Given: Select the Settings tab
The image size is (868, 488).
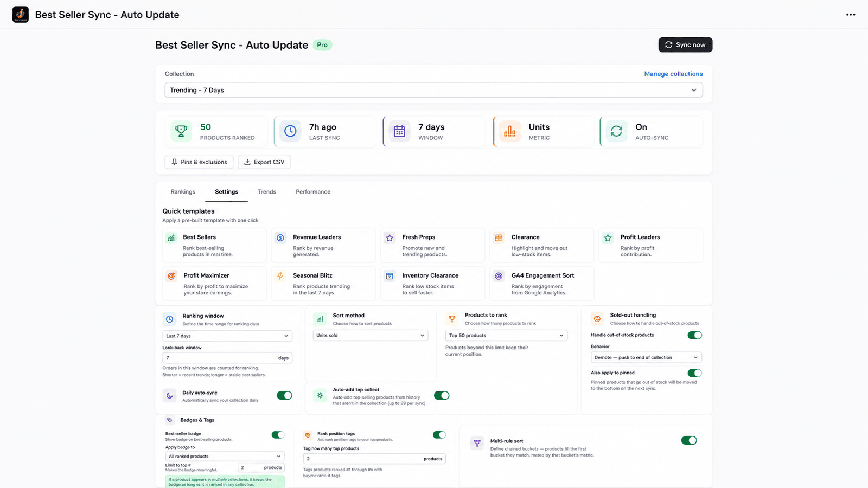Looking at the screenshot, I should pos(226,192).
